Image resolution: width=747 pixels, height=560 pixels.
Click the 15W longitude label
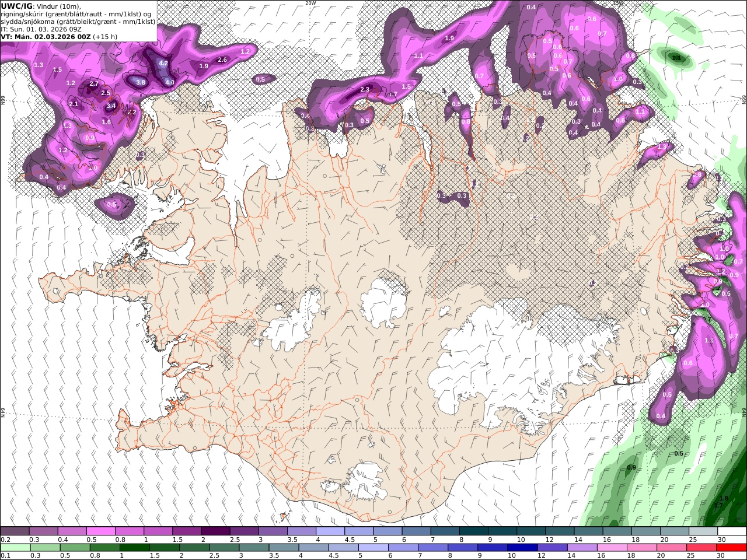click(x=618, y=3)
